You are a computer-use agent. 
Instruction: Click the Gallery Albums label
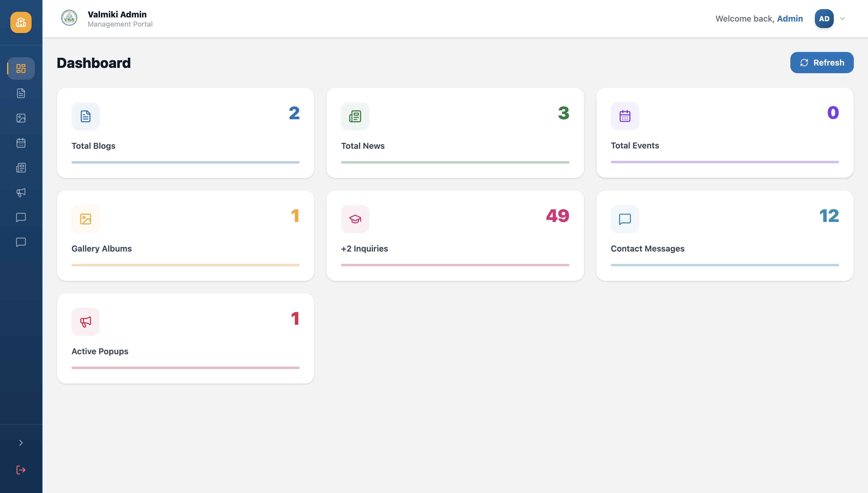(102, 249)
